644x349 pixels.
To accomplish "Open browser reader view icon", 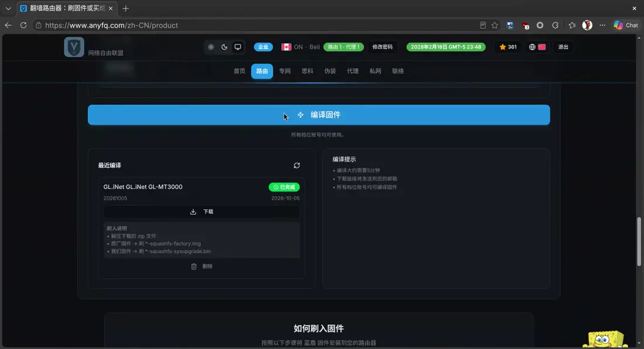I will click(483, 25).
